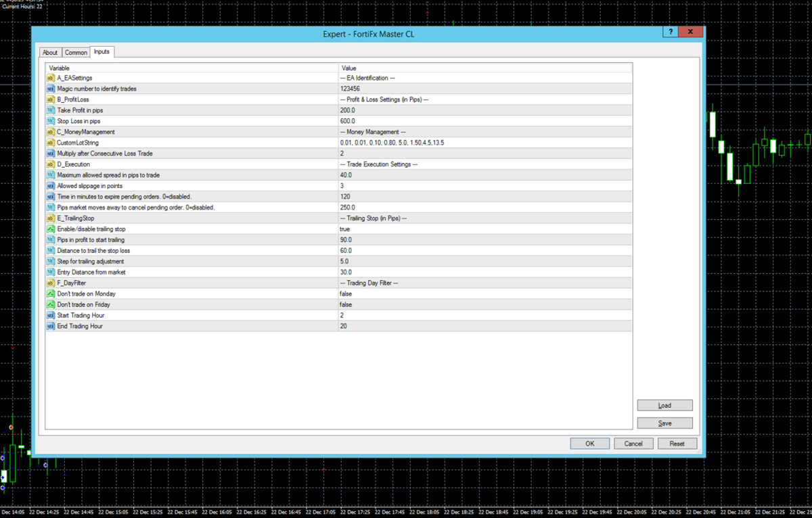Select the Take Profit value 200.0

click(348, 110)
